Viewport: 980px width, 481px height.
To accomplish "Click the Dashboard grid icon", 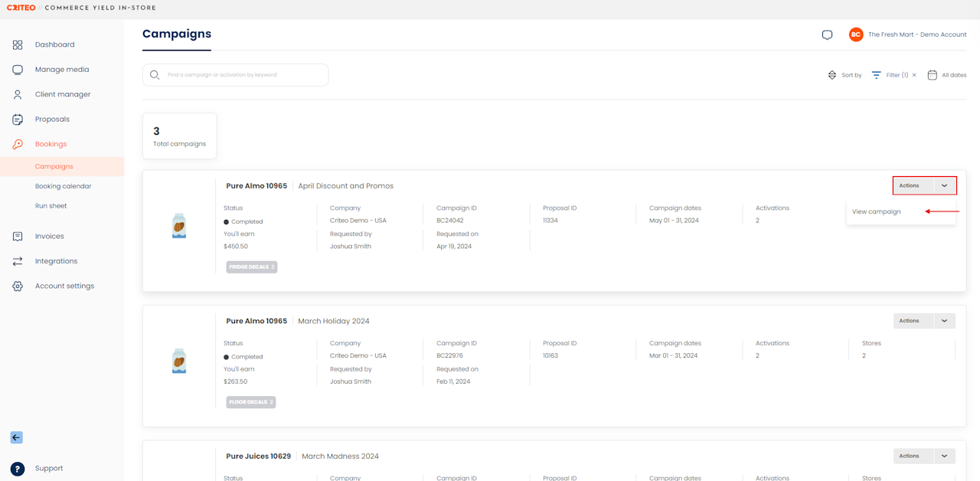I will click(18, 45).
